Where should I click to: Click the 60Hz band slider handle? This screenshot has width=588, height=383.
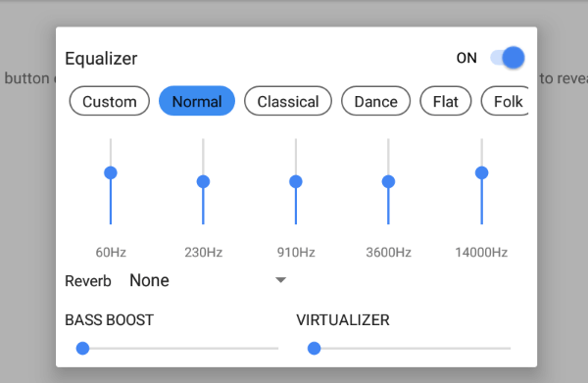(x=111, y=172)
